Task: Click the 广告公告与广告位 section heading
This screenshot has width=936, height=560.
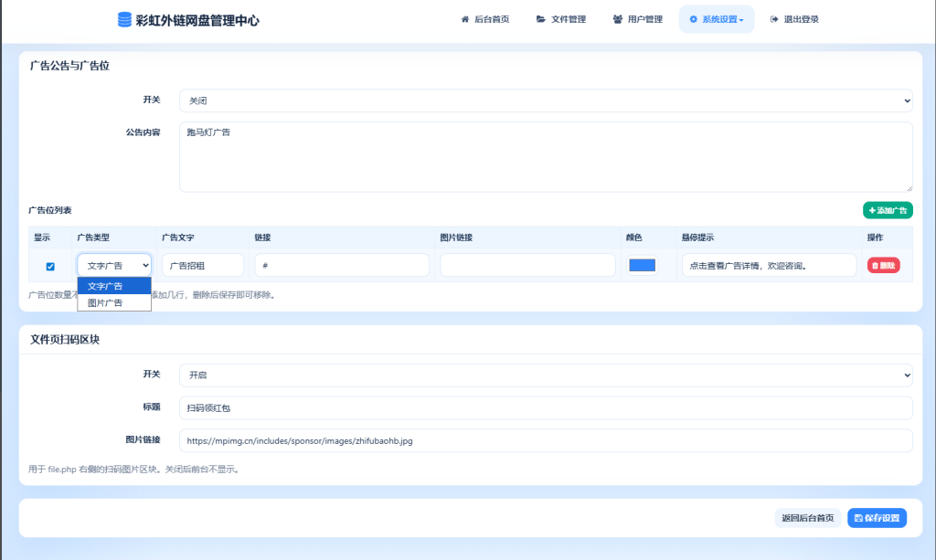Action: (x=69, y=66)
